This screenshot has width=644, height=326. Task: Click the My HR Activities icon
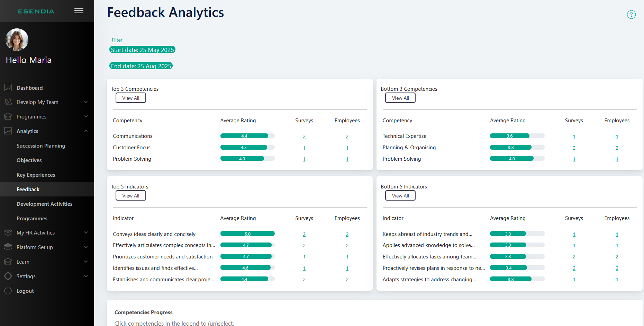pyautogui.click(x=8, y=232)
